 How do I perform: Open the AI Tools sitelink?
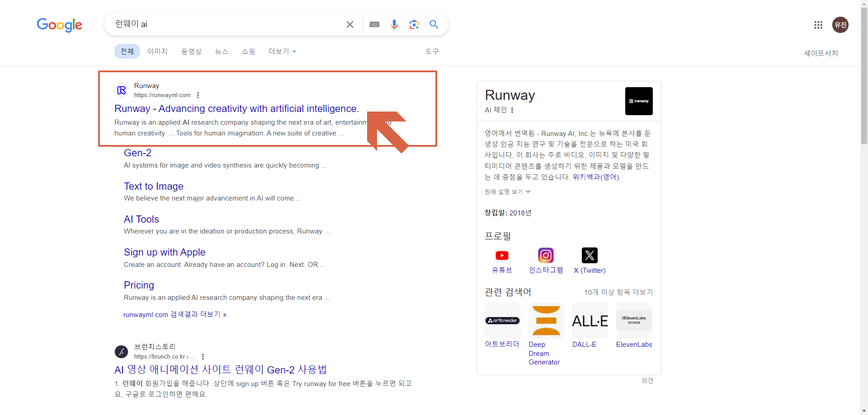(x=142, y=219)
